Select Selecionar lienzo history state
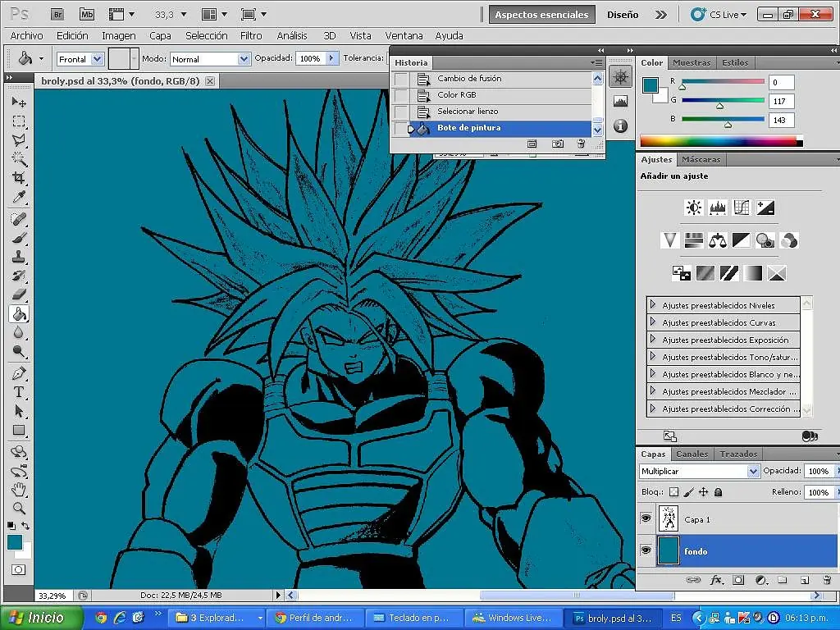Screen dimensions: 840x630 coord(501,112)
